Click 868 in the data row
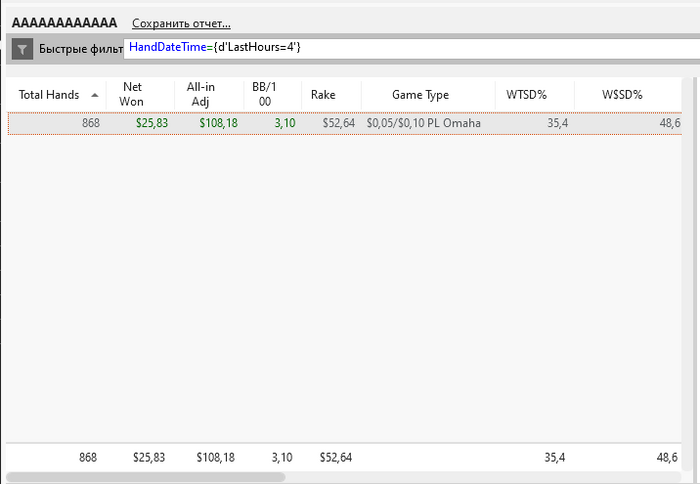This screenshot has height=484, width=700. [x=91, y=123]
